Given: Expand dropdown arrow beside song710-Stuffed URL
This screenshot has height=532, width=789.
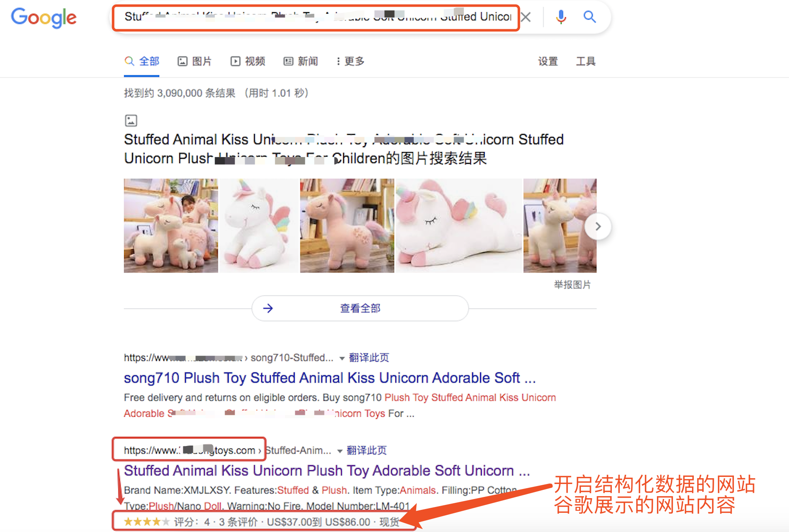Looking at the screenshot, I should tap(342, 358).
